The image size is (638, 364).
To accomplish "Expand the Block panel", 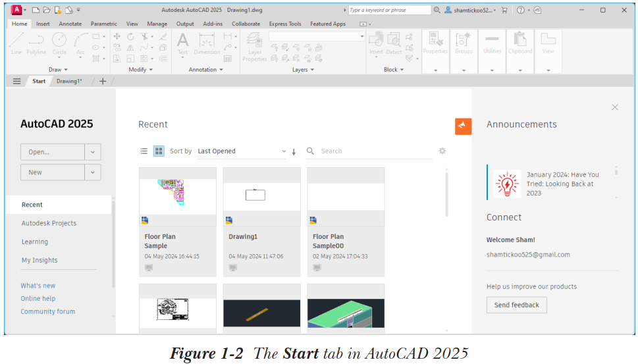I will (x=394, y=70).
